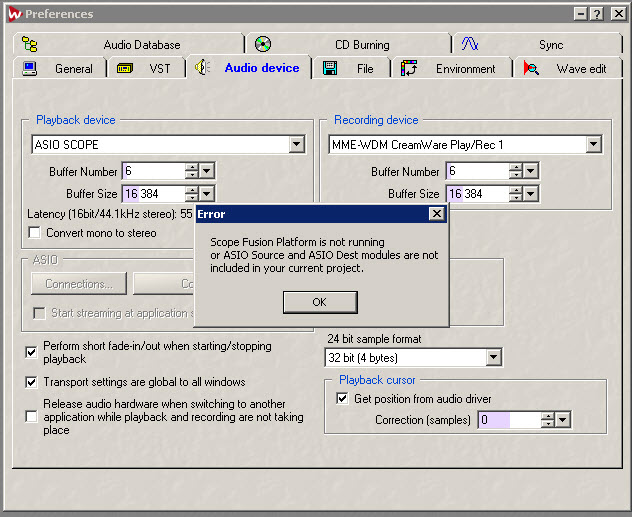This screenshot has width=632, height=517.
Task: Click the VST tab plug-in icon
Action: click(125, 69)
